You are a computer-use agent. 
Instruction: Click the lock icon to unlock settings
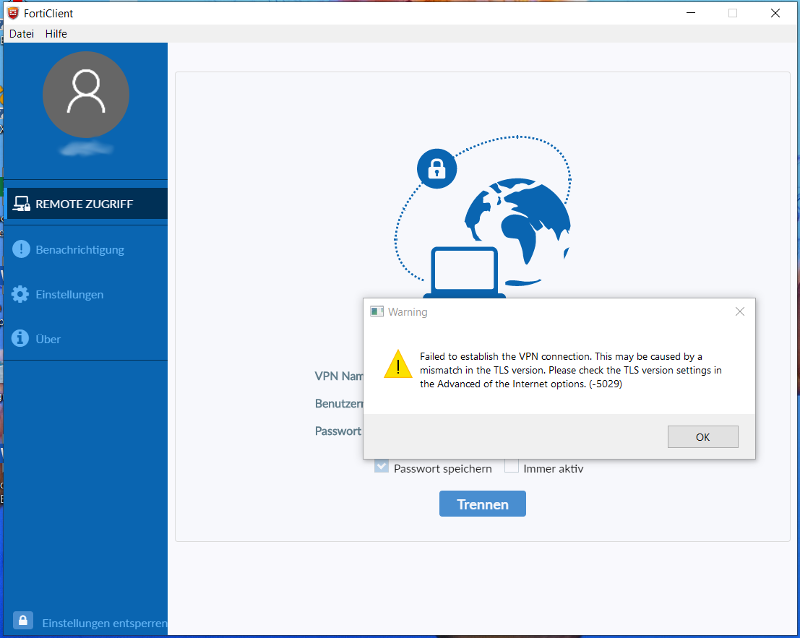tap(23, 621)
